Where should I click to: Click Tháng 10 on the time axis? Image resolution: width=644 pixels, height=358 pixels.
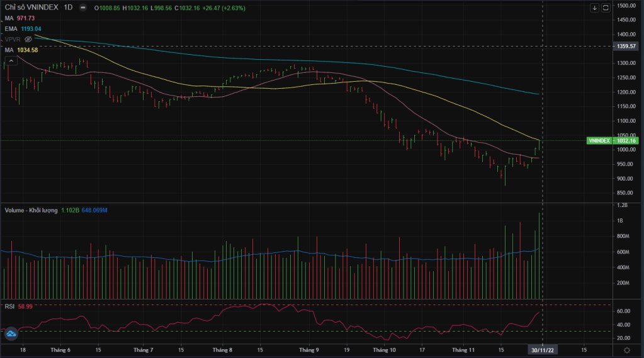click(x=384, y=349)
